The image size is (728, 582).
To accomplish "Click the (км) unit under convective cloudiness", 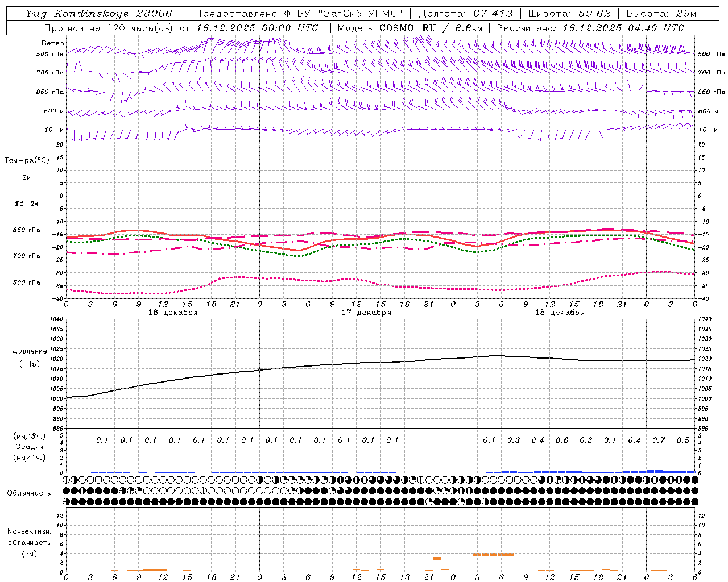I will [x=30, y=554].
